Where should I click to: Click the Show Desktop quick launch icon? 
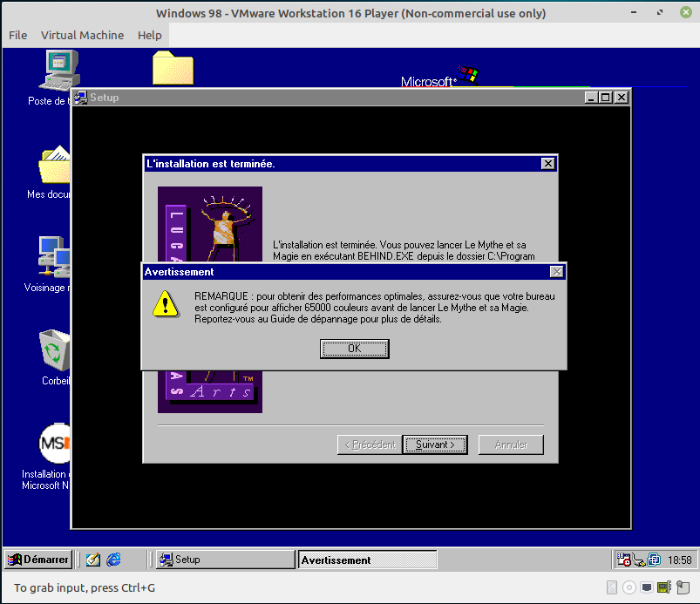click(x=93, y=560)
